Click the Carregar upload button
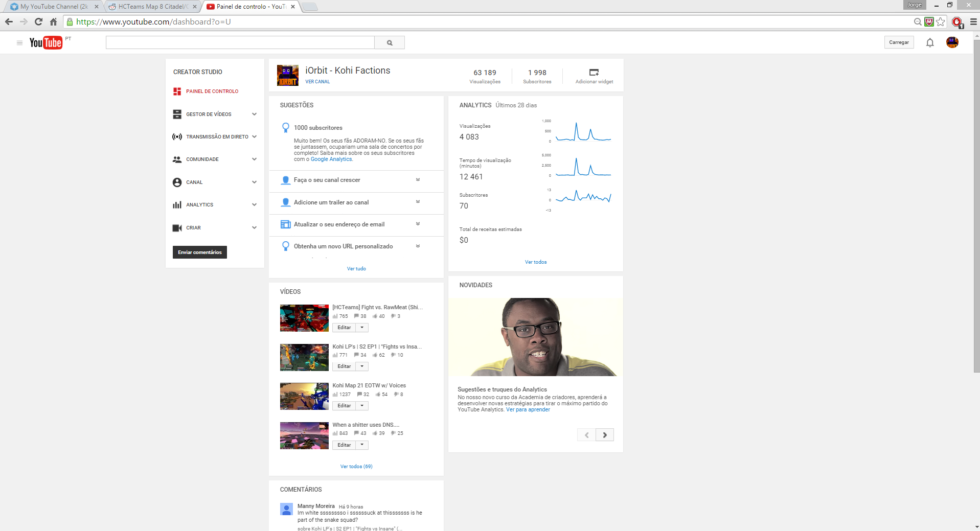Screen dimensions: 980x531 pyautogui.click(x=899, y=42)
